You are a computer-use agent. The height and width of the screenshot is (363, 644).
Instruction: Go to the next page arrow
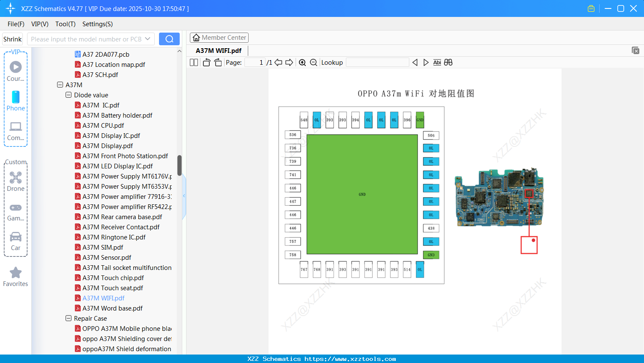tap(289, 62)
